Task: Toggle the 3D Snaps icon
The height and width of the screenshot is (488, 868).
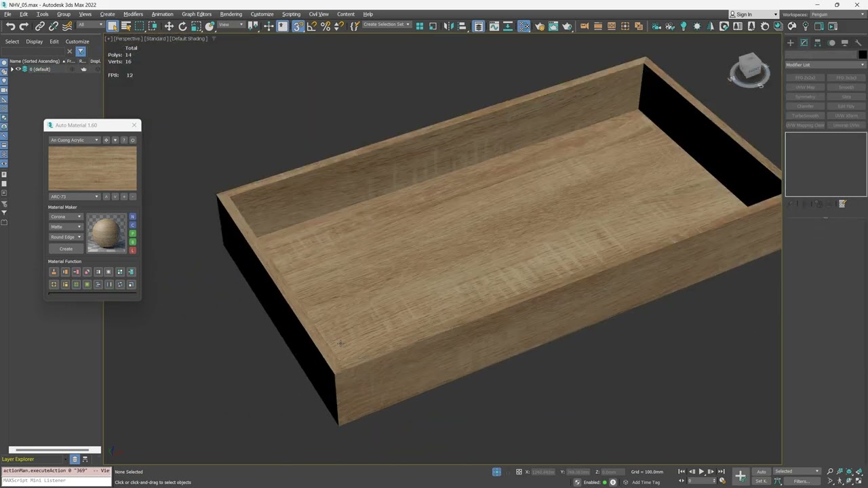Action: 298,26
